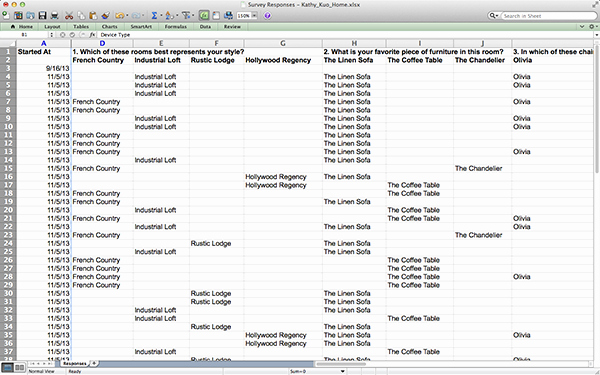The width and height of the screenshot is (600, 375).
Task: Create a new workbook from toolbar
Action: pos(6,15)
